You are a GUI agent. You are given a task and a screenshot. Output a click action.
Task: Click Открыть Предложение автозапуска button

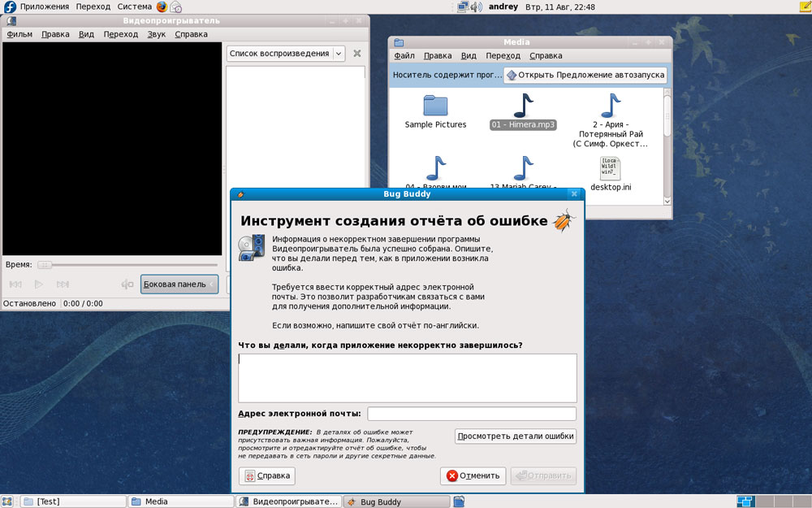click(585, 75)
